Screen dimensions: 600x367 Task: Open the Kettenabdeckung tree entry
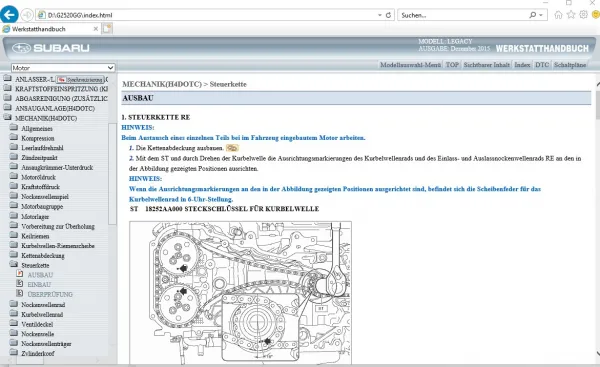click(42, 256)
